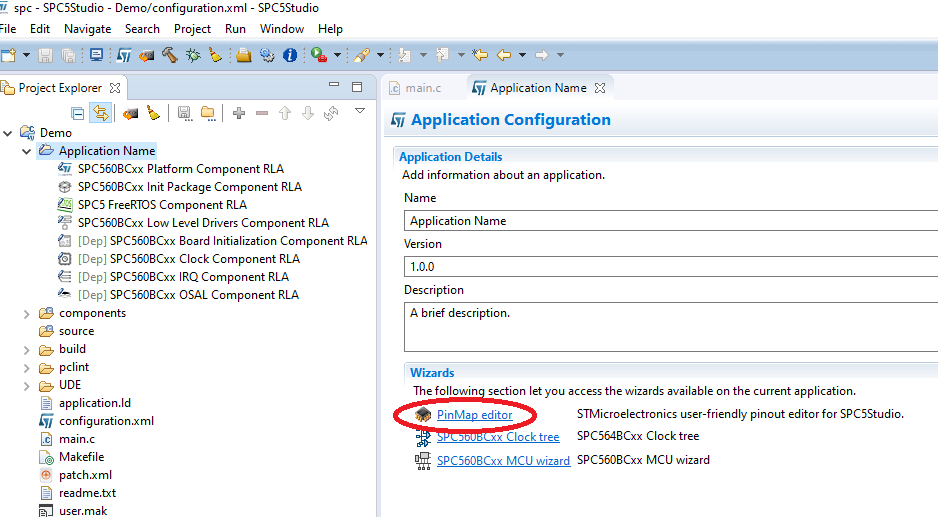The image size is (938, 517).
Task: Open the Back history dropdown arrow
Action: click(x=522, y=55)
